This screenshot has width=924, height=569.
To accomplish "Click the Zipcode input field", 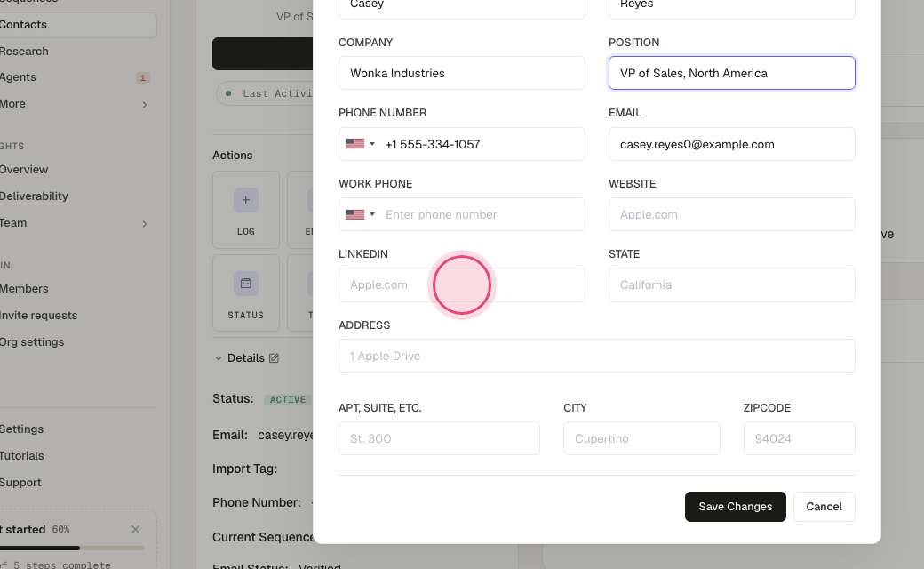I will pos(799,438).
